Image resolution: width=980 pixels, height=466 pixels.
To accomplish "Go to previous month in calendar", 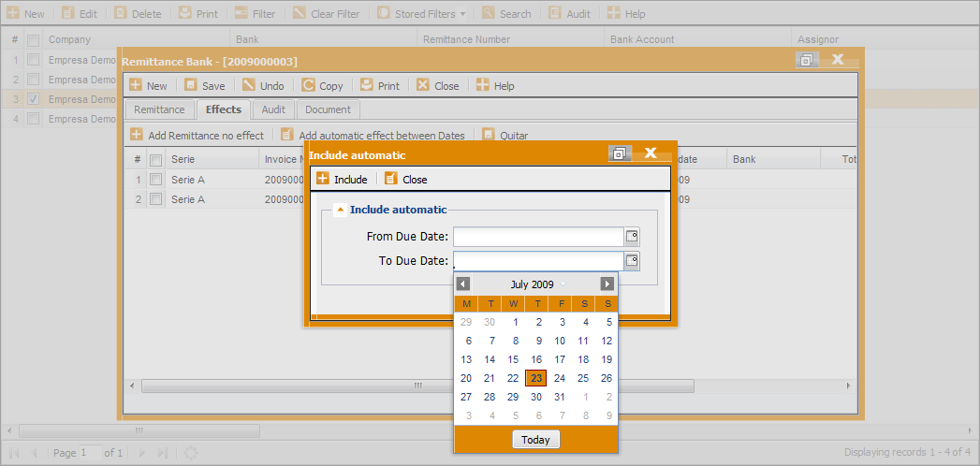I will click(x=463, y=284).
